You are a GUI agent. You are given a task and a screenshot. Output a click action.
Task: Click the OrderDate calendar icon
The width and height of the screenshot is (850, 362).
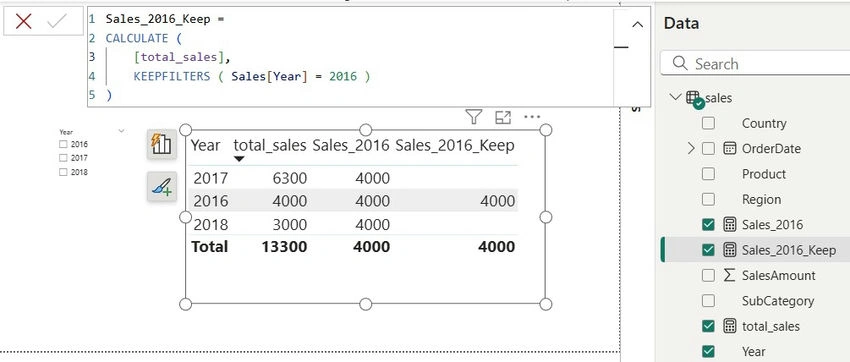pyautogui.click(x=730, y=148)
